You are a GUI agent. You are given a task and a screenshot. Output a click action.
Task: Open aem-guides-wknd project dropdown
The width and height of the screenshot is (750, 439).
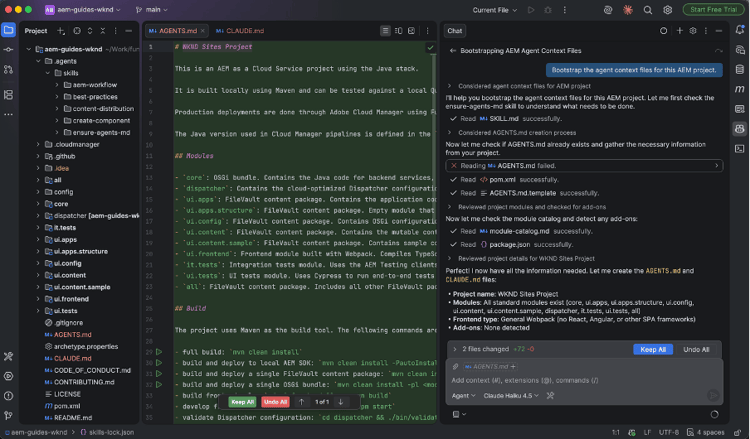pos(82,10)
